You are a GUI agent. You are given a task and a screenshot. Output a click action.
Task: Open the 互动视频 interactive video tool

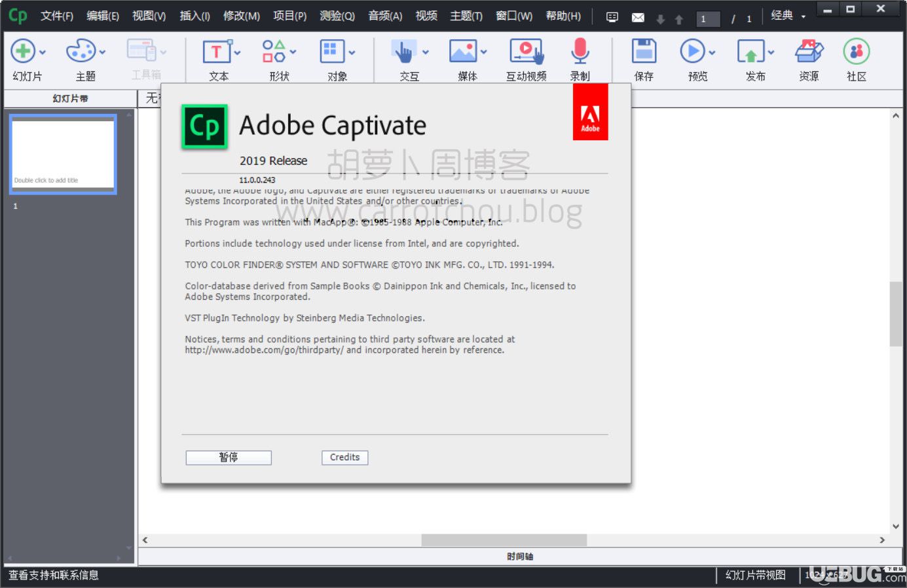click(527, 51)
